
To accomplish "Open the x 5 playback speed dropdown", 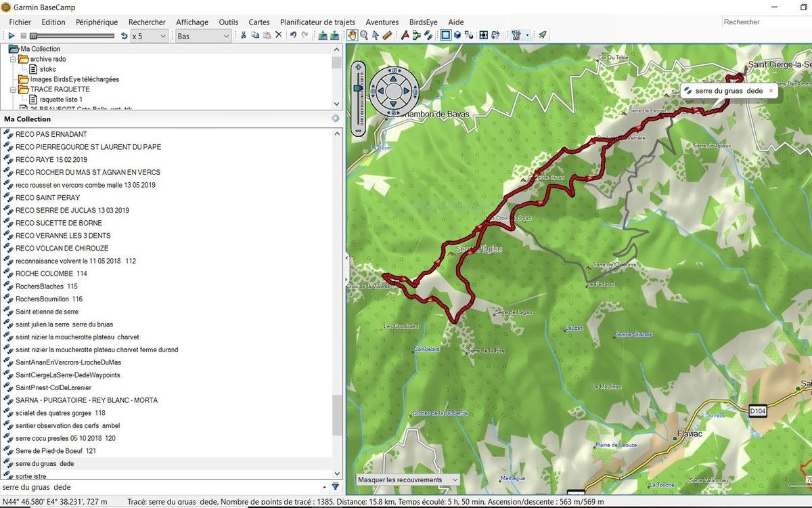I will pyautogui.click(x=149, y=35).
